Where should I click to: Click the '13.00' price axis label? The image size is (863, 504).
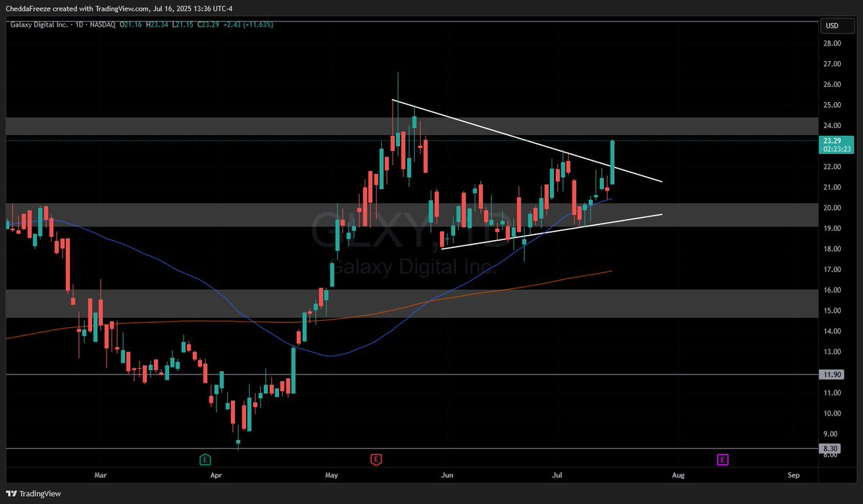(832, 352)
